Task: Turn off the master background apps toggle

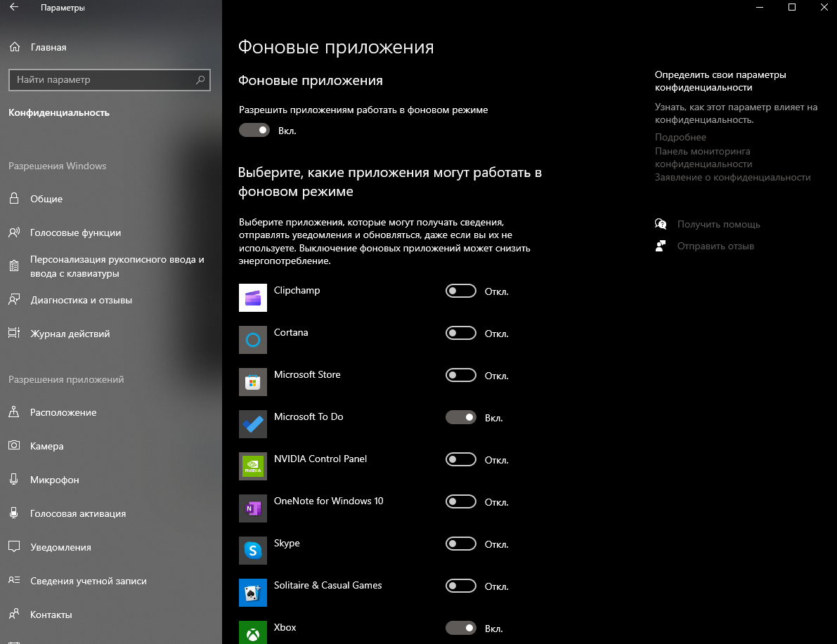Action: pos(254,130)
